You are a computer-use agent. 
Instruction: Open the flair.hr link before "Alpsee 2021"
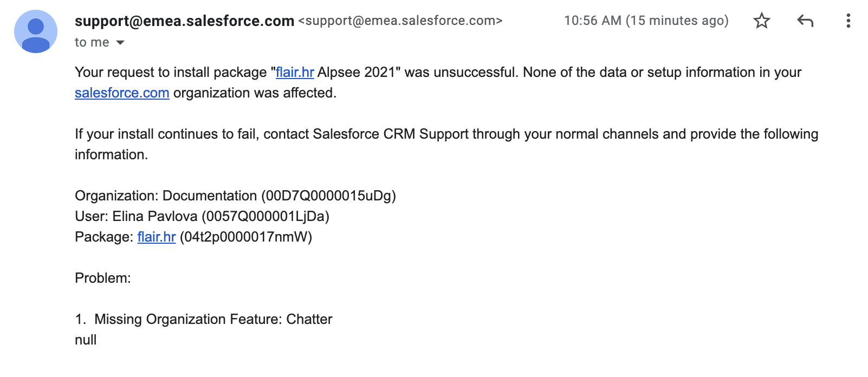(295, 73)
